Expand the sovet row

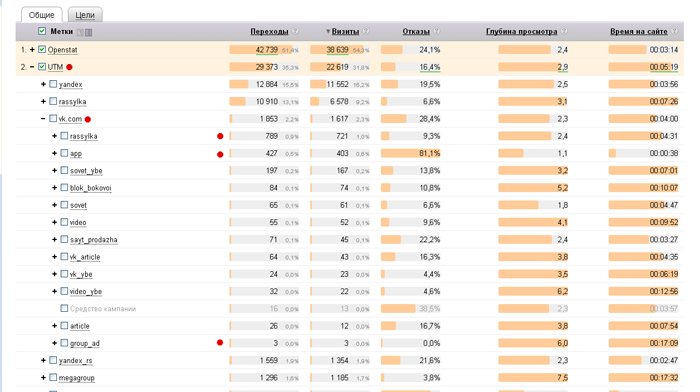[x=54, y=205]
